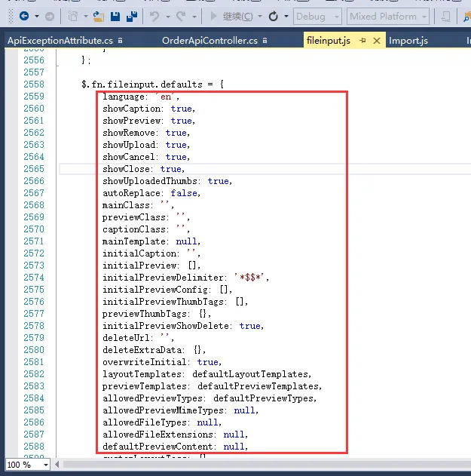Switch to the OrderApiController.cs tab
This screenshot has height=476, width=471.
coord(210,41)
